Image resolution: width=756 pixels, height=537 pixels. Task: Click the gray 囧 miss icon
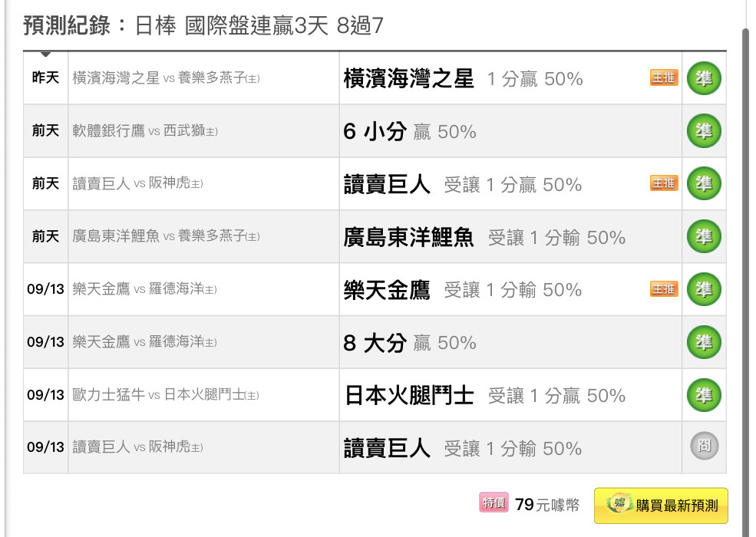pyautogui.click(x=704, y=446)
